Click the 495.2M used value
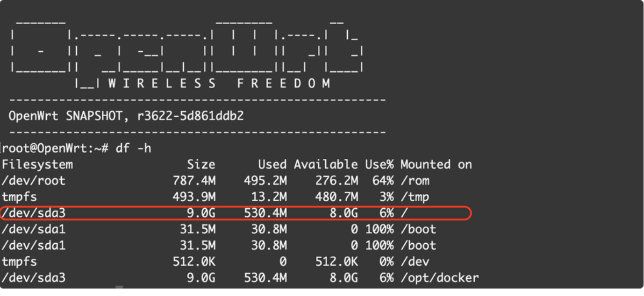The width and height of the screenshot is (644, 296). tap(265, 181)
